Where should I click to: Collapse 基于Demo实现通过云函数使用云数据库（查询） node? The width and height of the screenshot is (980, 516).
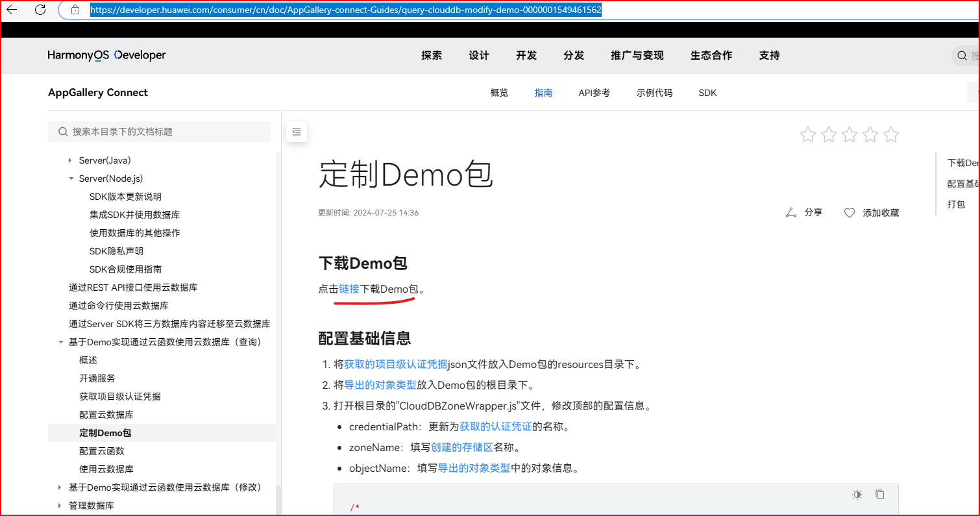[x=60, y=342]
